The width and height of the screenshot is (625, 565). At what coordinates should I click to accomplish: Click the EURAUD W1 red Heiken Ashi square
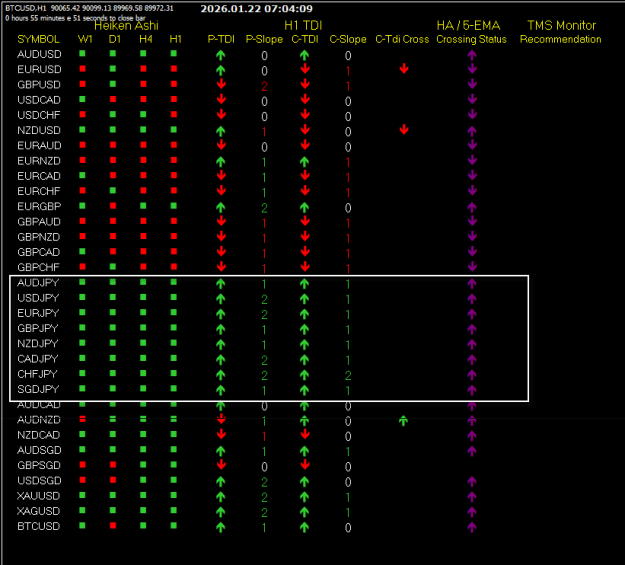click(83, 145)
